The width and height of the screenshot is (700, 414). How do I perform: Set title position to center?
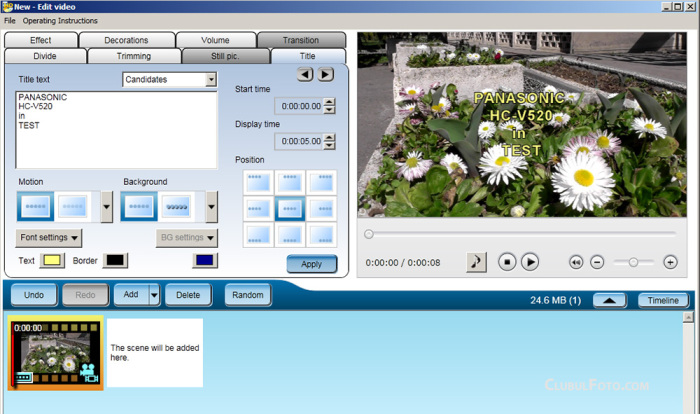(x=290, y=208)
